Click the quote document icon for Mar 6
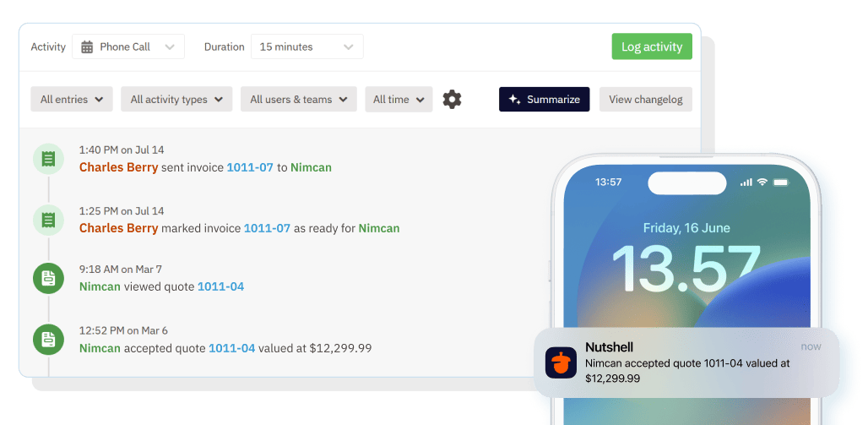Screen dimensions: 868x425 (x=48, y=339)
